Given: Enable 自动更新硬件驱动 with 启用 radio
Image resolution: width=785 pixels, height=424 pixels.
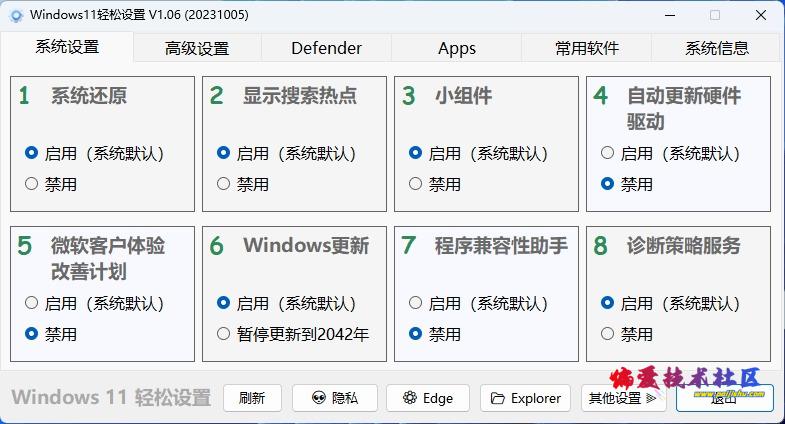Looking at the screenshot, I should click(607, 153).
